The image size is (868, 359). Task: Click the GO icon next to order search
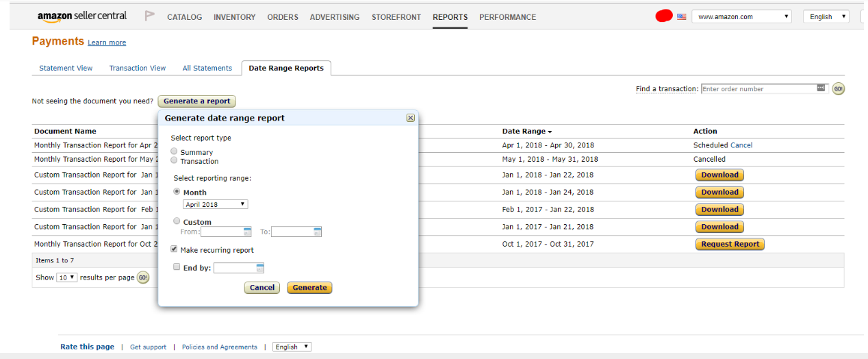pyautogui.click(x=839, y=89)
